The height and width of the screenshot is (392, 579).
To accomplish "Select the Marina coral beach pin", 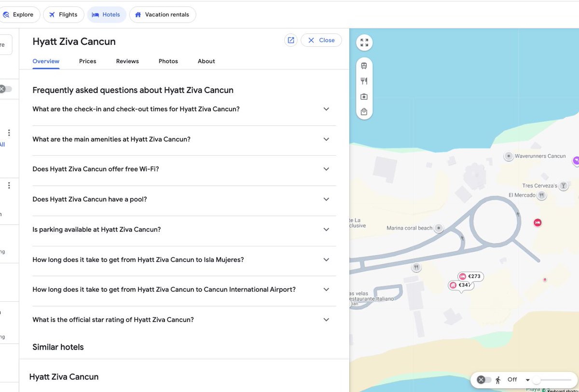I will (439, 228).
